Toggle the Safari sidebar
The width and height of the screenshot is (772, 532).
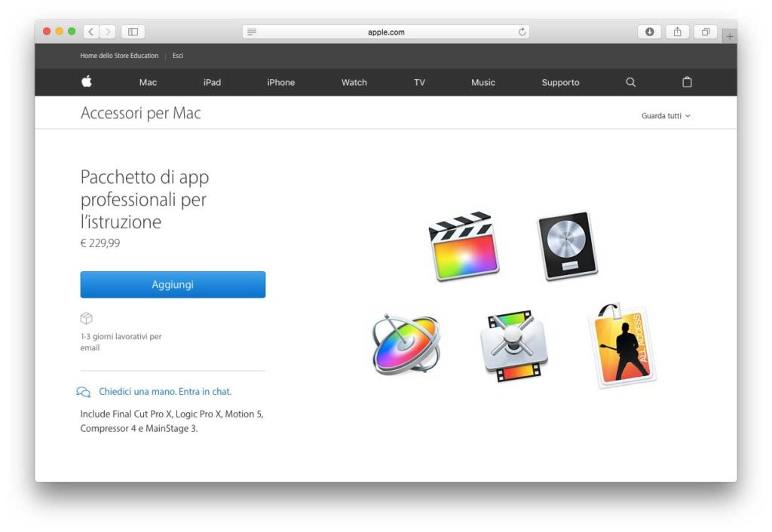click(x=133, y=32)
